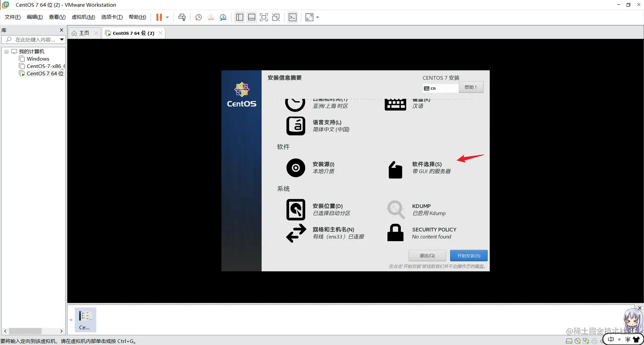Screen dimensions: 644x345
Task: Select the CentOS 7 64 位 library entry
Action: click(x=42, y=73)
